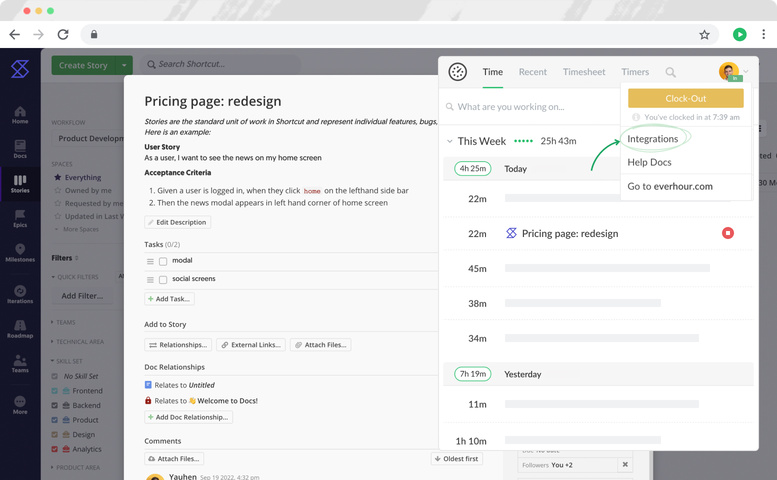777x480 pixels.
Task: Select Go to everhour.com
Action: [x=670, y=186]
